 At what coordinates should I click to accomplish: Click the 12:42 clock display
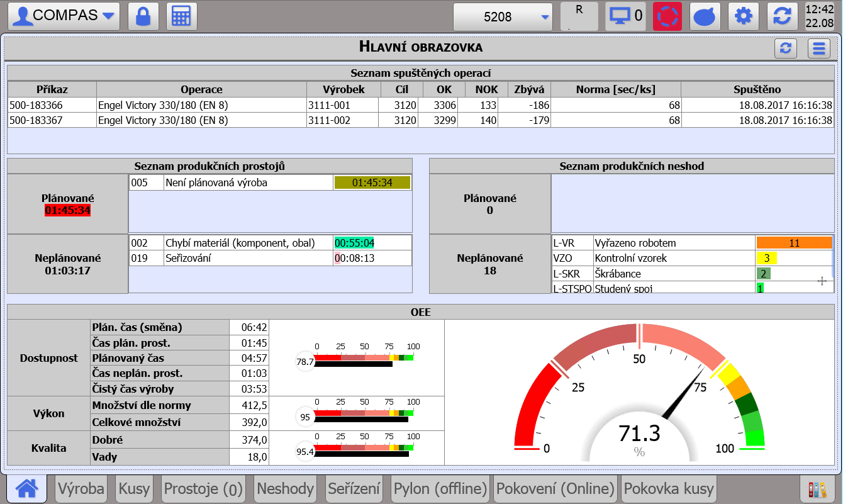click(820, 16)
